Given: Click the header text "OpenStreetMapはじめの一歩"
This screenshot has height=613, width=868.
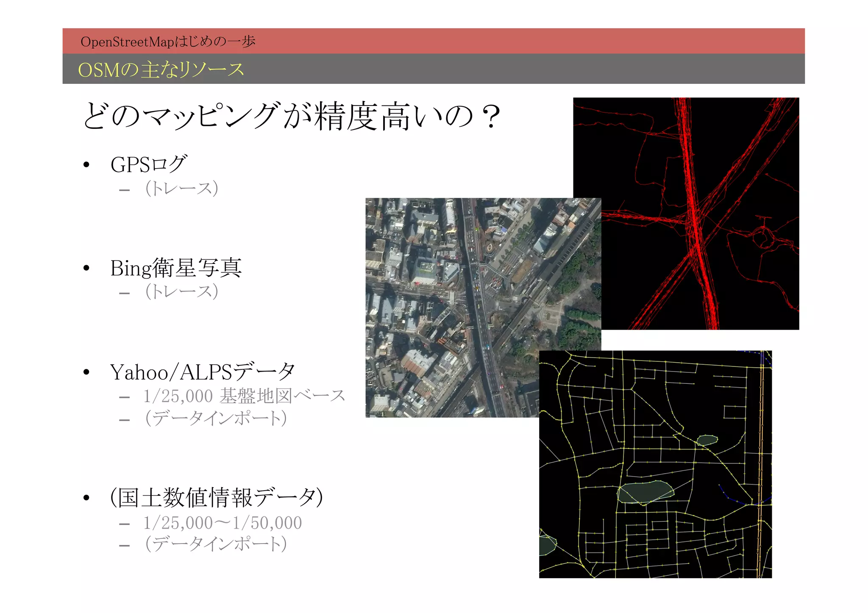Looking at the screenshot, I should 168,42.
